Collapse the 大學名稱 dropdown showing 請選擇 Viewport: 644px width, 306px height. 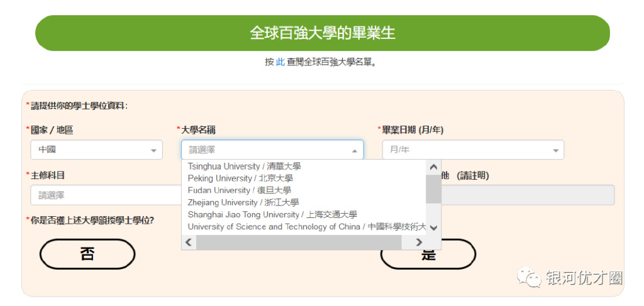point(272,150)
